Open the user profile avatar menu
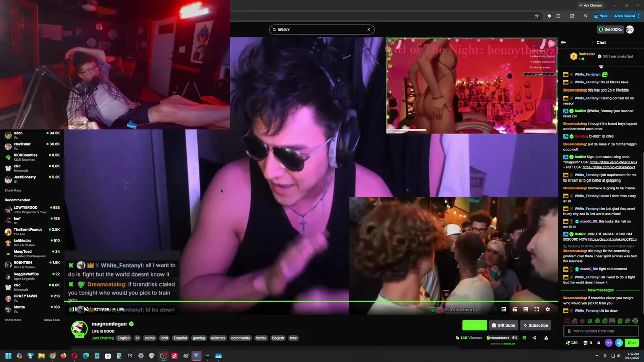The height and width of the screenshot is (362, 644). (629, 29)
